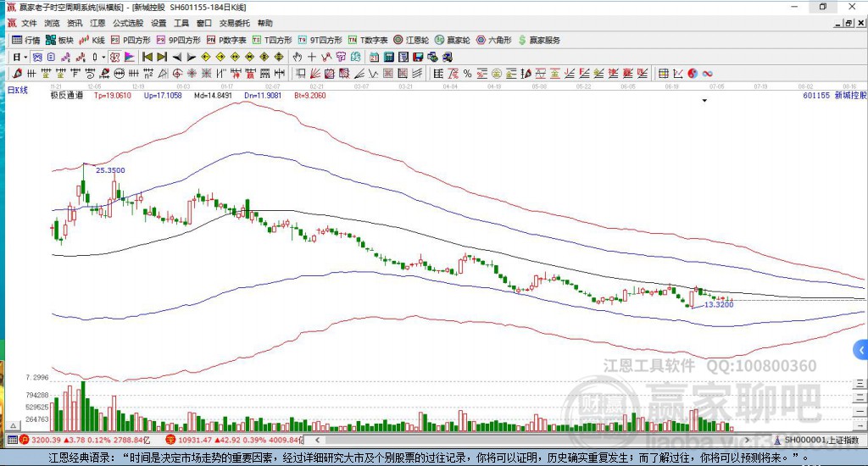The image size is (868, 466).
Task: Open the 帮助 menu
Action: click(x=264, y=23)
